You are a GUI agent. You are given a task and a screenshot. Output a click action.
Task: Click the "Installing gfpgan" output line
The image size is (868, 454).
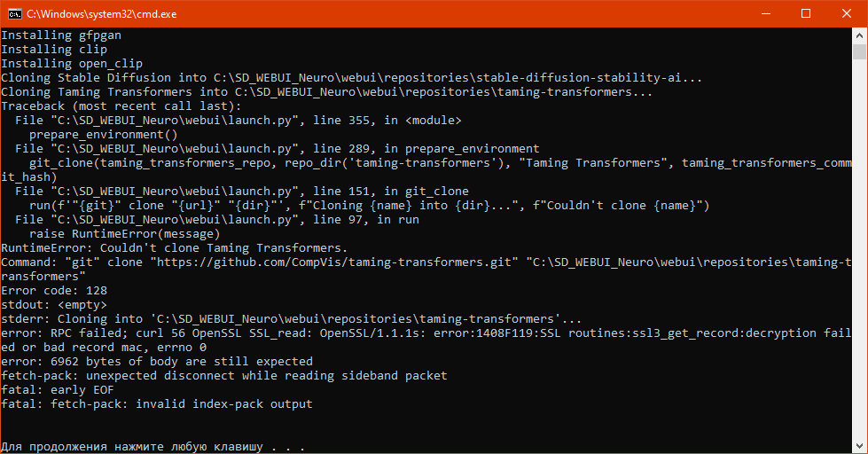(61, 35)
